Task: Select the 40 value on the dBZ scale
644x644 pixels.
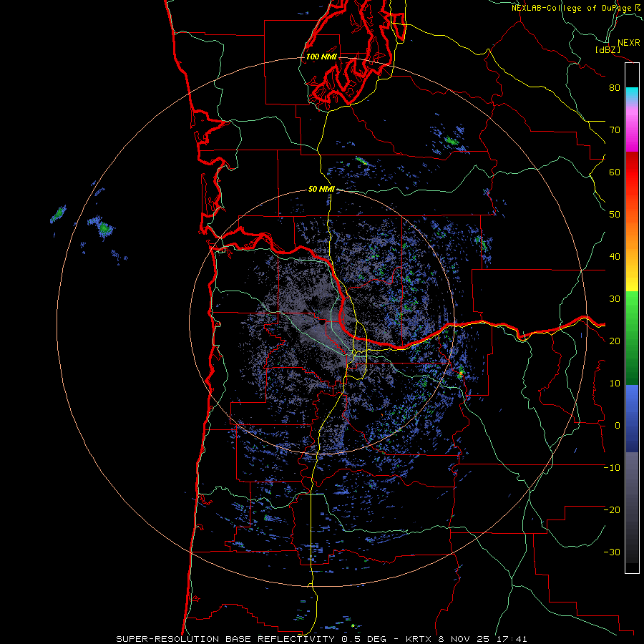Action: point(615,257)
